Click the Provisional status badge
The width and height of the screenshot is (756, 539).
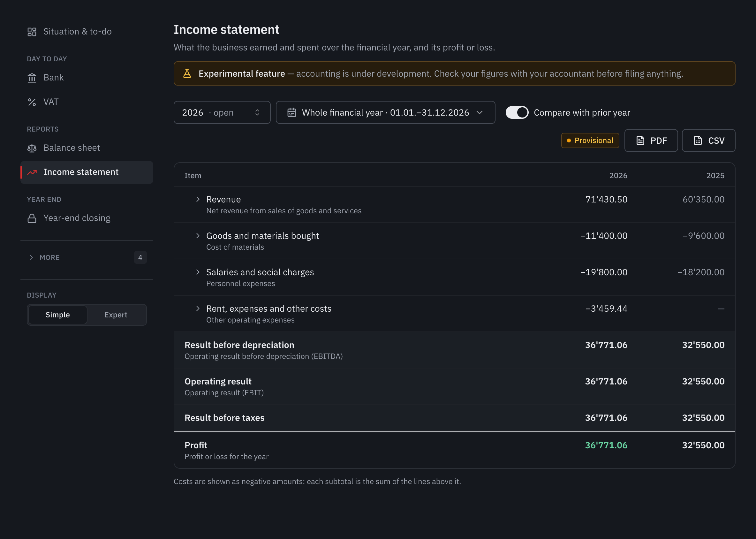click(590, 141)
